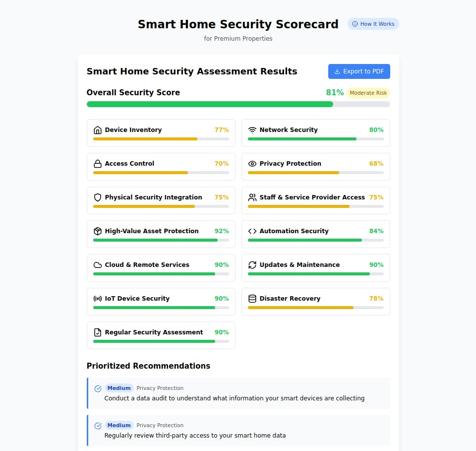Click the house icon beside Device Inventory
This screenshot has height=451, width=476.
pos(98,130)
